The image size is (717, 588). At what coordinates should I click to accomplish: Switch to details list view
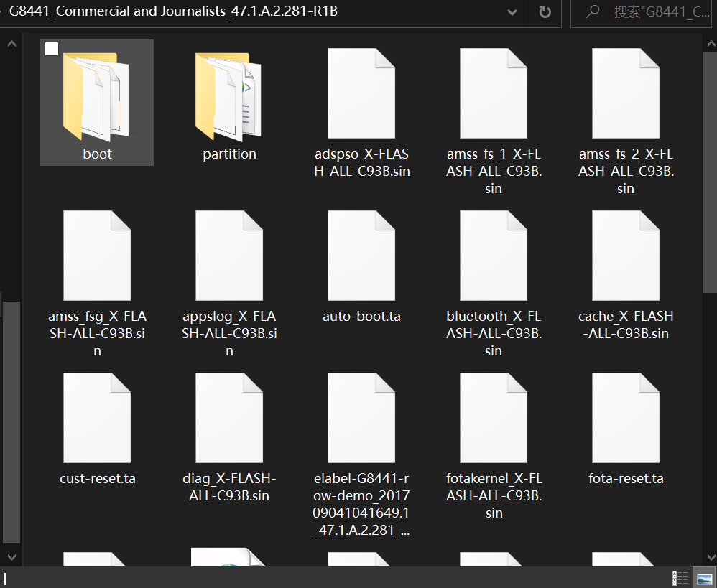[x=680, y=578]
